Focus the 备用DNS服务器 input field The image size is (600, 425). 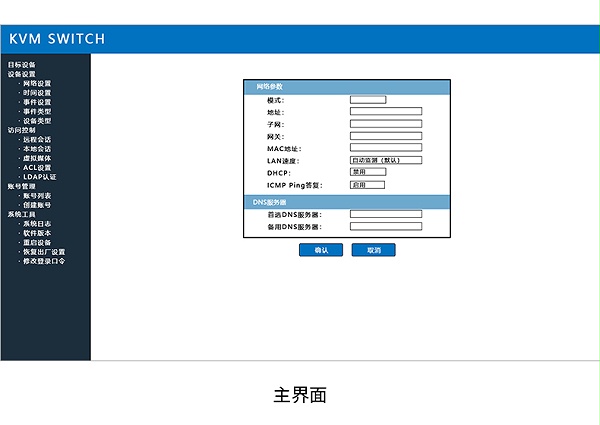386,226
